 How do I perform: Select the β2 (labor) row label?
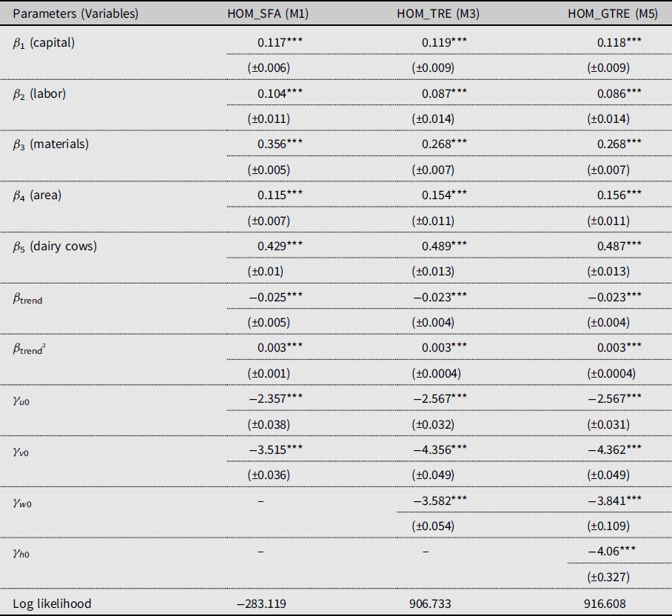pos(40,93)
